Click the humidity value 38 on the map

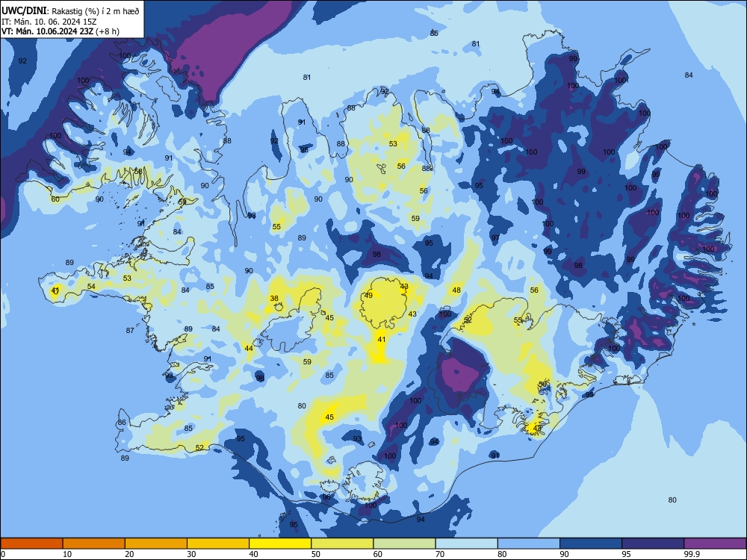(x=274, y=299)
